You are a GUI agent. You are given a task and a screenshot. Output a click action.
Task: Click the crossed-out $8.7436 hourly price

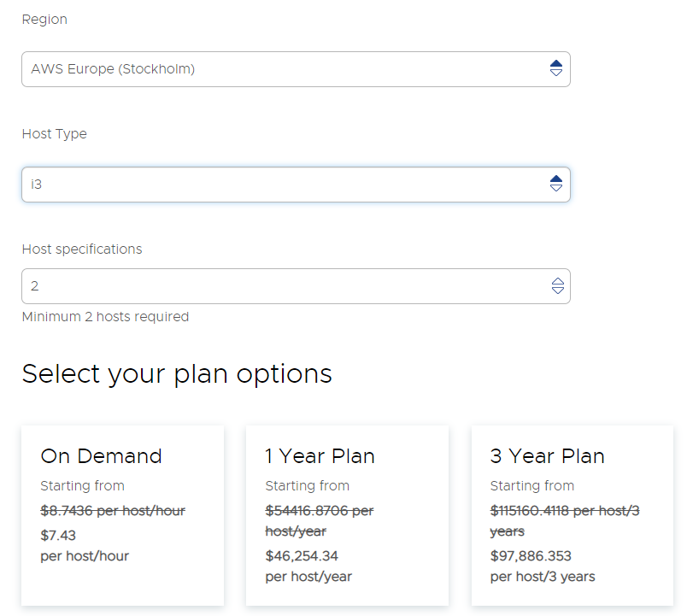(x=113, y=511)
